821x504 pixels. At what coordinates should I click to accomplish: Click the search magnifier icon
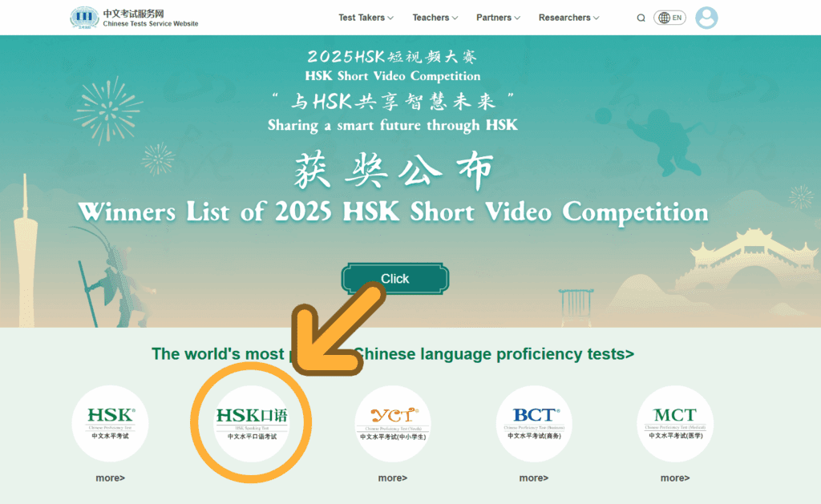click(641, 18)
